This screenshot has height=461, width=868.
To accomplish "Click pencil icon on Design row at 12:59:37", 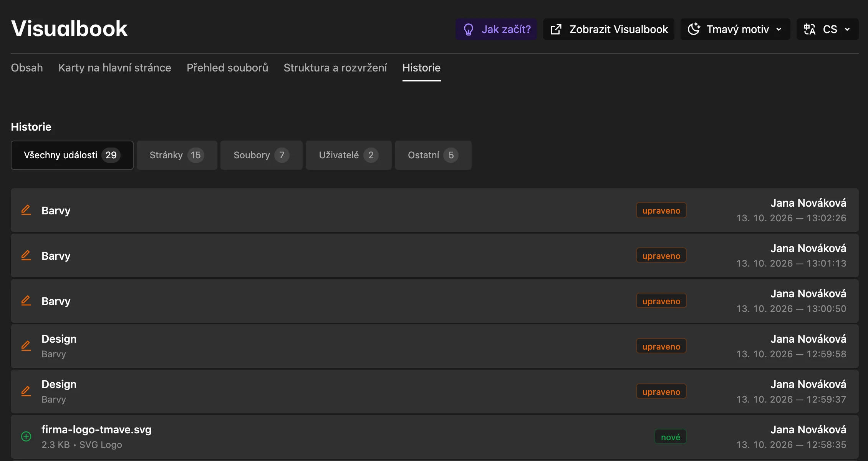I will (26, 391).
